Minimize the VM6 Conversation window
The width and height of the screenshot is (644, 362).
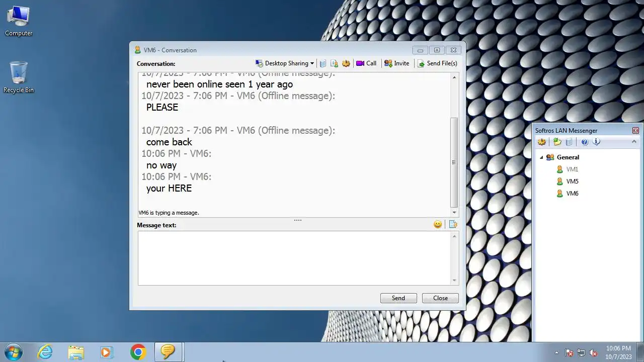(x=420, y=50)
